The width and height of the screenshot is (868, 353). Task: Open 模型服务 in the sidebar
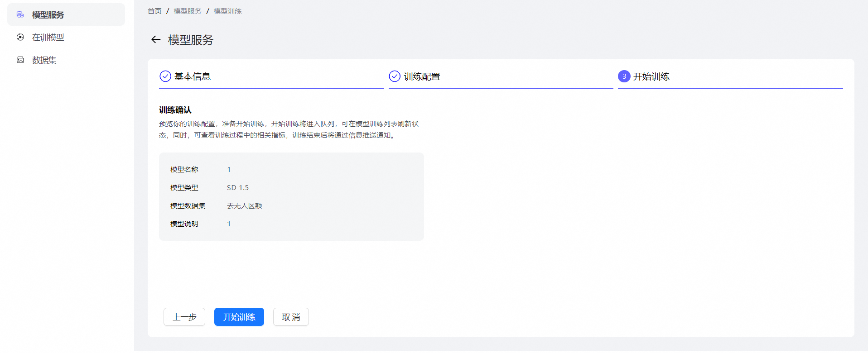point(66,14)
